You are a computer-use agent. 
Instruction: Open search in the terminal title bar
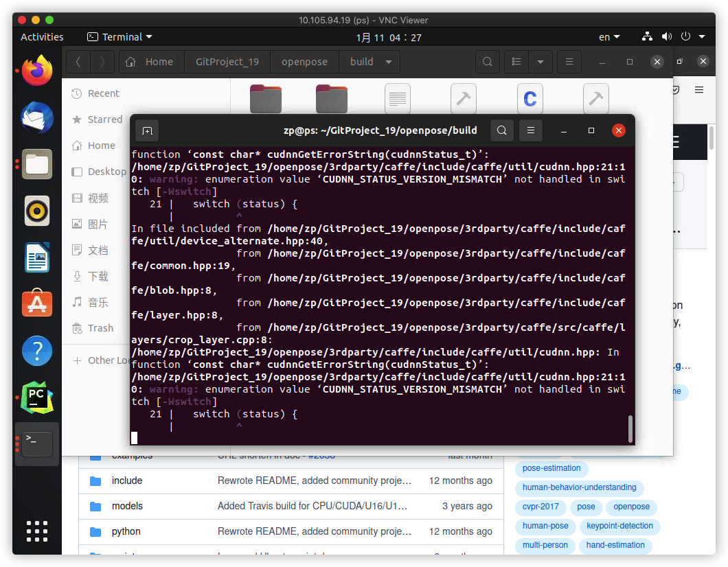(x=501, y=130)
